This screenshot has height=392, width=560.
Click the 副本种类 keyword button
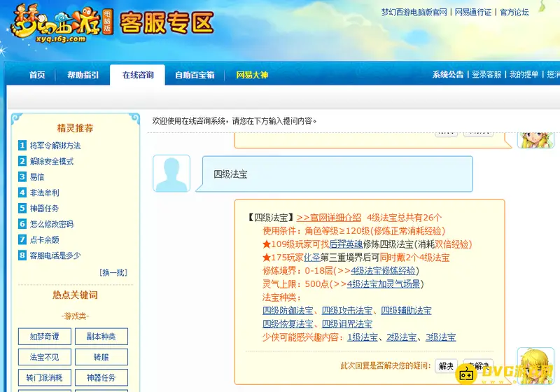pos(101,337)
